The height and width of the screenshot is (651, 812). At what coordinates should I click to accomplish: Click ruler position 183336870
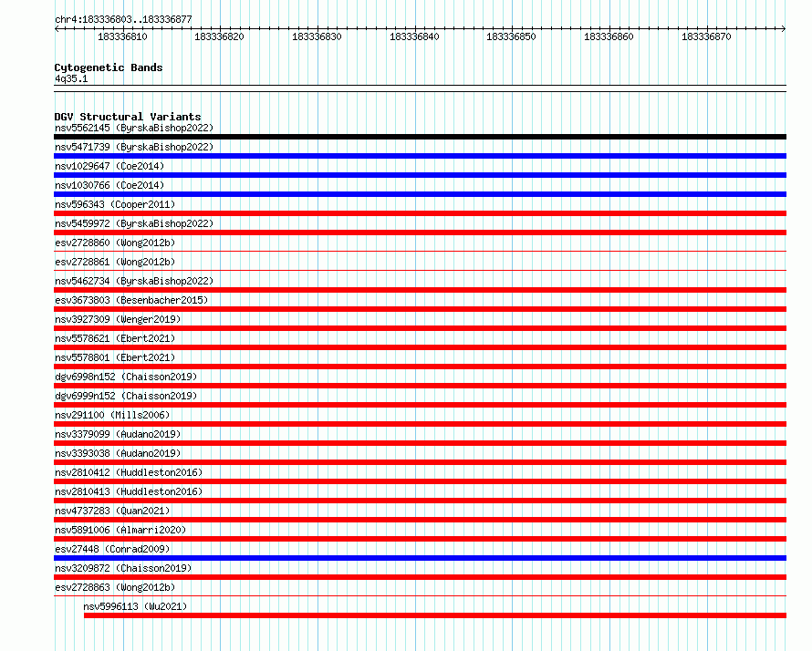click(706, 36)
